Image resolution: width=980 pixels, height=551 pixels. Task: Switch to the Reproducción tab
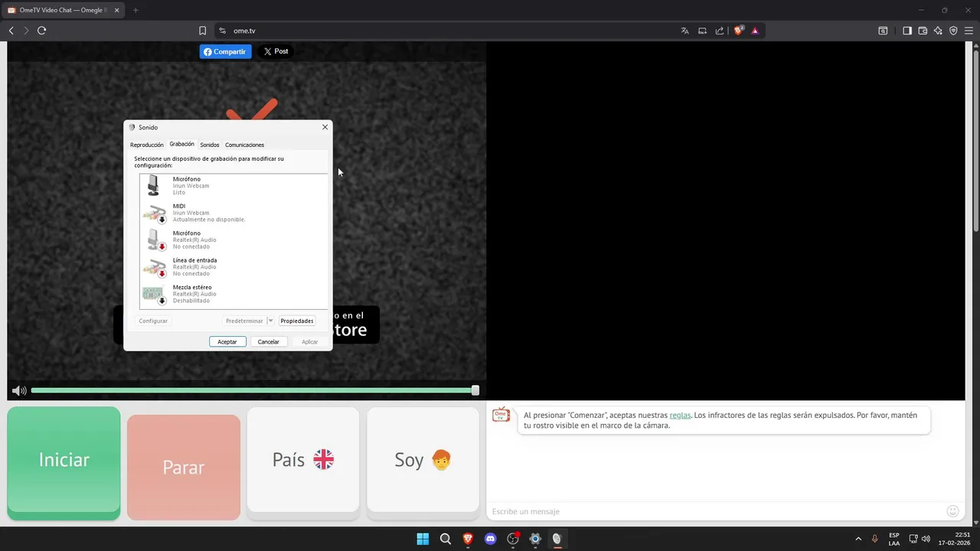(146, 145)
